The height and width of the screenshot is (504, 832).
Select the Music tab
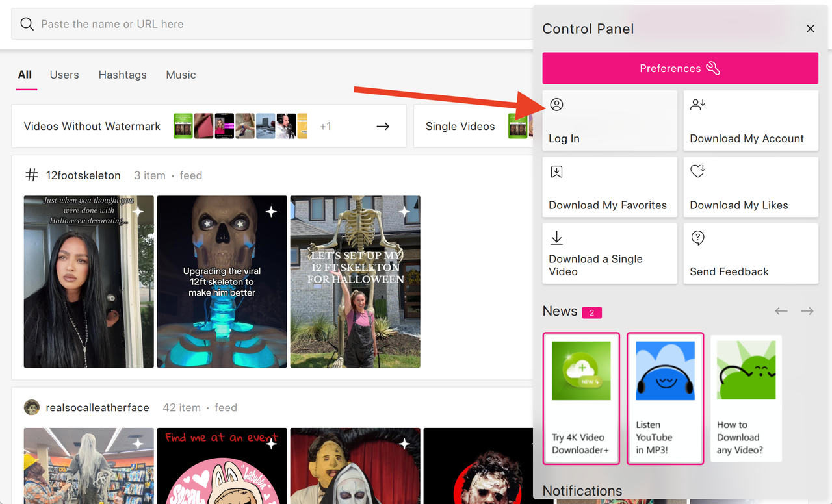181,75
